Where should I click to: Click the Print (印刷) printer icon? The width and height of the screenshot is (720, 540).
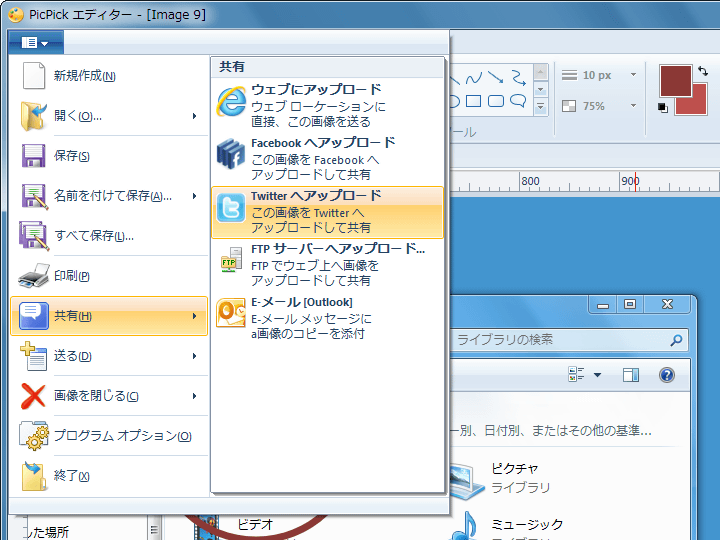(34, 276)
